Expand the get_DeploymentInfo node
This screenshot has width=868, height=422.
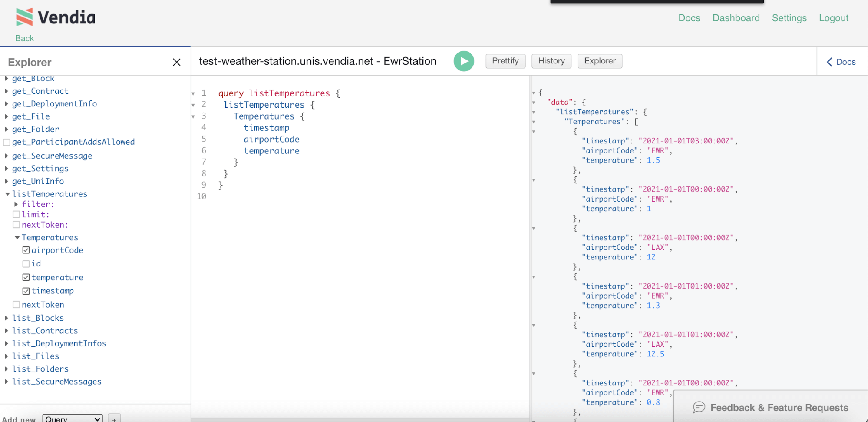click(x=7, y=104)
